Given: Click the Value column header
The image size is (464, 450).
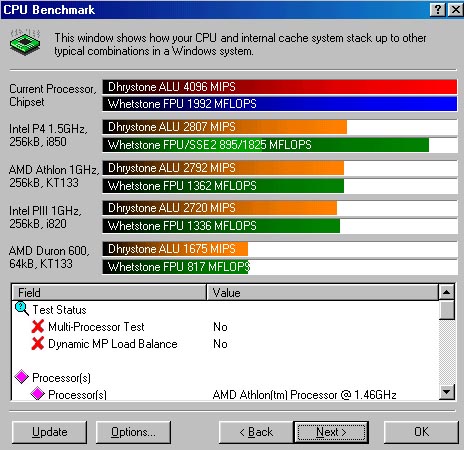Looking at the screenshot, I should (x=322, y=292).
